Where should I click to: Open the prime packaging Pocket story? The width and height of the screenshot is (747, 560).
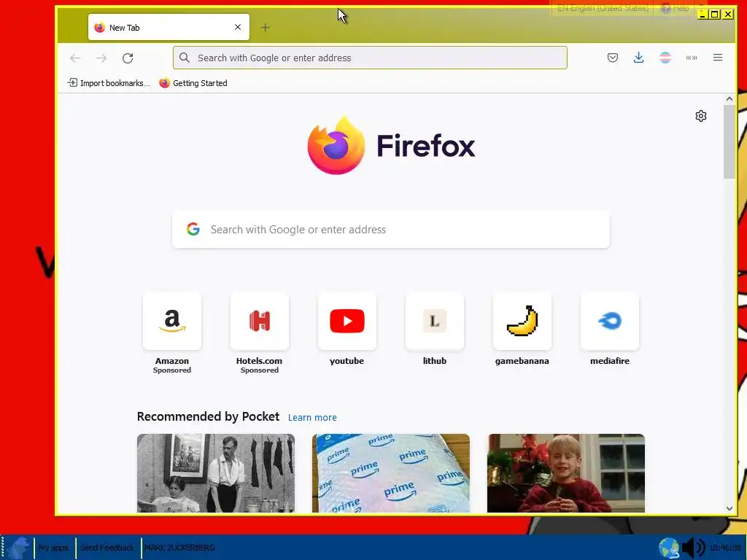point(391,472)
